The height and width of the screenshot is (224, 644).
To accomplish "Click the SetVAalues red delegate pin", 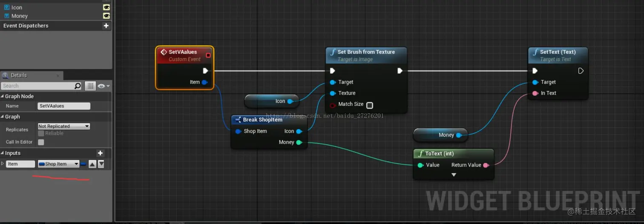I will pyautogui.click(x=208, y=55).
